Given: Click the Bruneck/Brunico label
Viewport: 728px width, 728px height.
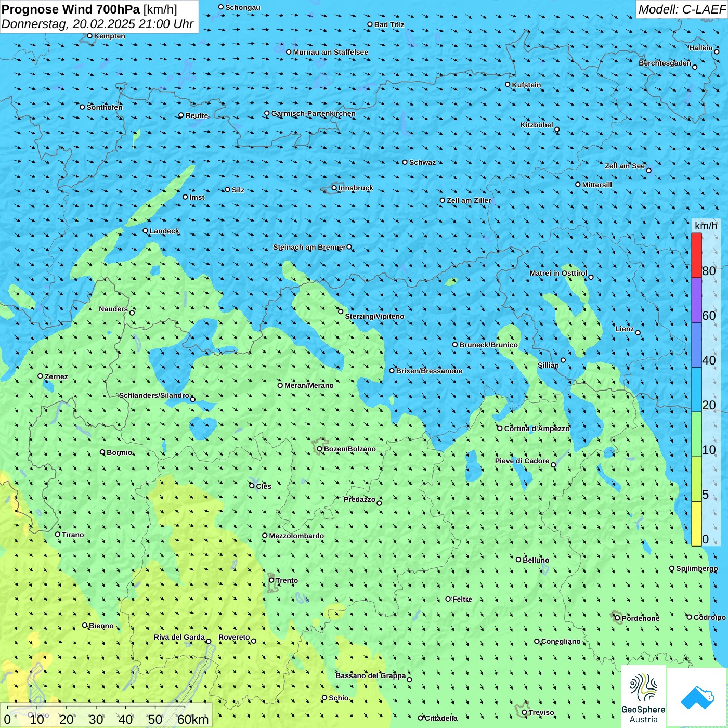Looking at the screenshot, I should [489, 345].
